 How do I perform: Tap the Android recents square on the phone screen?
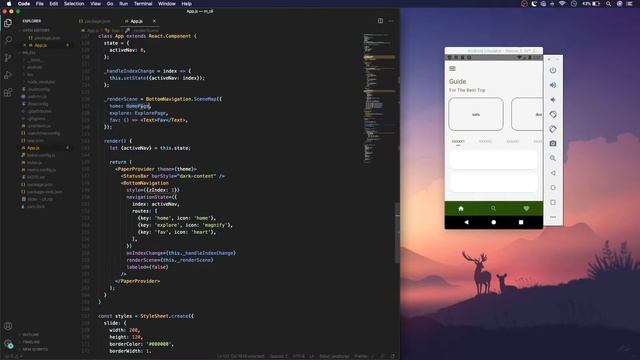(521, 222)
